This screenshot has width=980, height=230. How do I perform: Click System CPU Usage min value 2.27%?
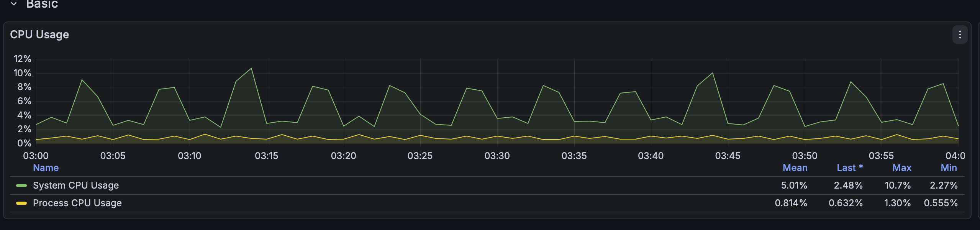click(944, 186)
